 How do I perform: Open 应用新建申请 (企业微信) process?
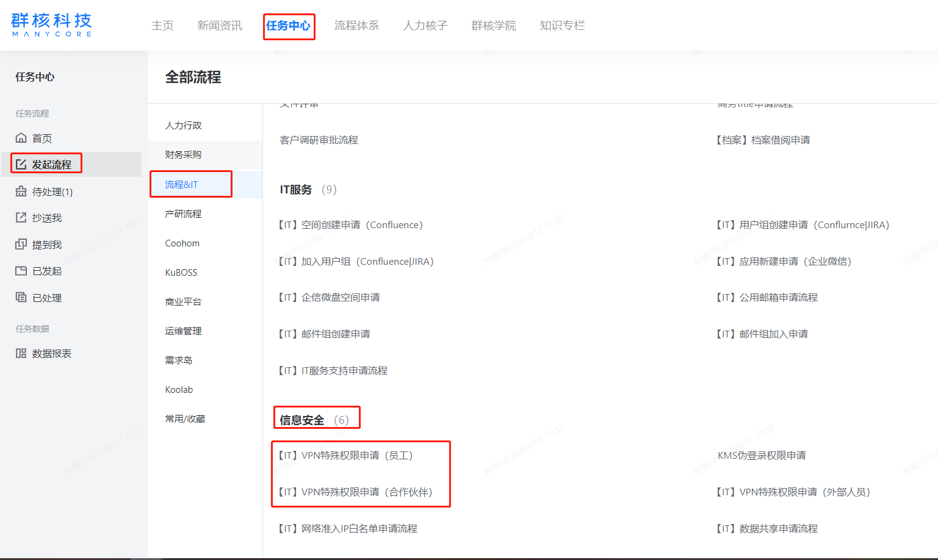(x=784, y=261)
